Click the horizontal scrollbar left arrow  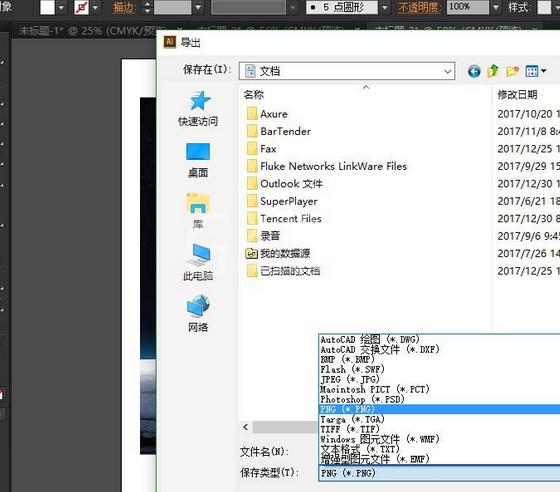(x=246, y=427)
